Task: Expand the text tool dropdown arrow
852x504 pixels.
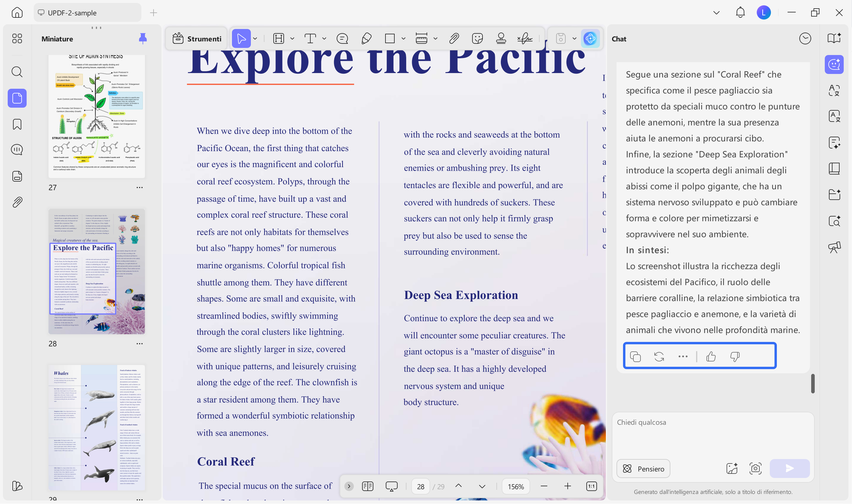Action: pos(324,38)
